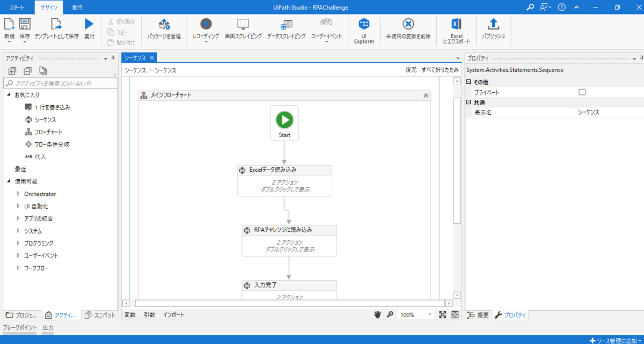
Task: Switch to the 概要 tab
Action: pos(479,315)
